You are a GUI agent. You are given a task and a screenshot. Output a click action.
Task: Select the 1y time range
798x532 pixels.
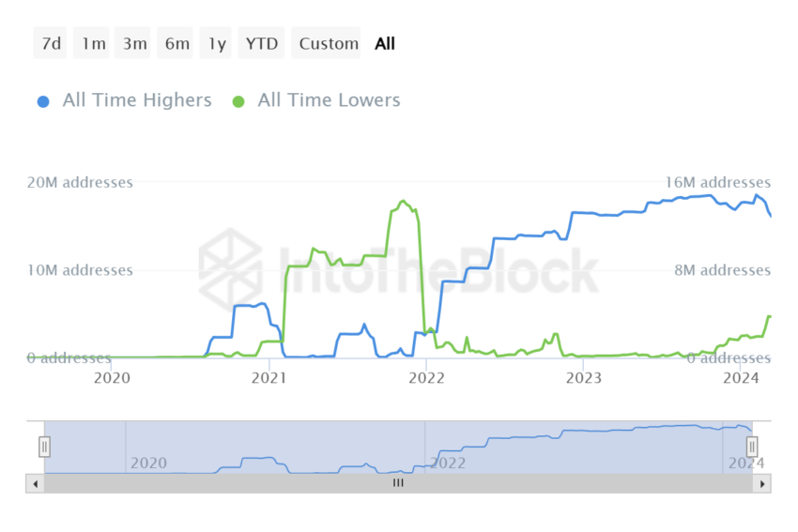[216, 43]
